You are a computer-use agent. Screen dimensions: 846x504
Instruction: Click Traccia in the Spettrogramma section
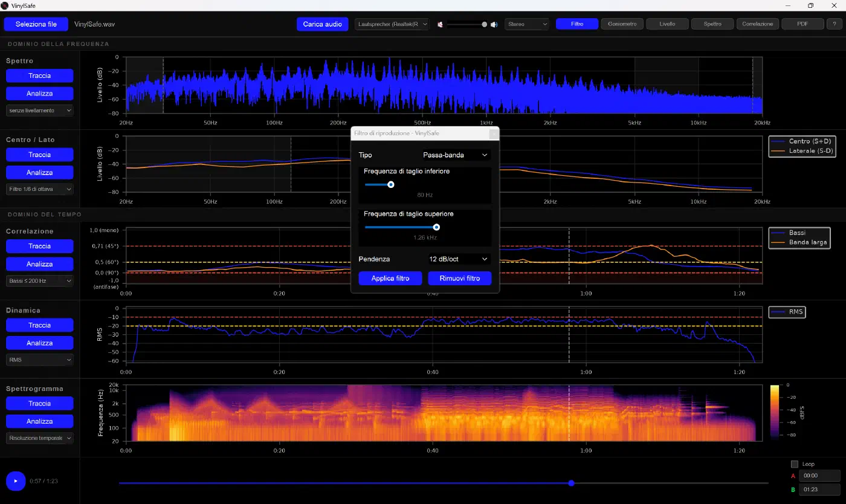click(x=40, y=403)
